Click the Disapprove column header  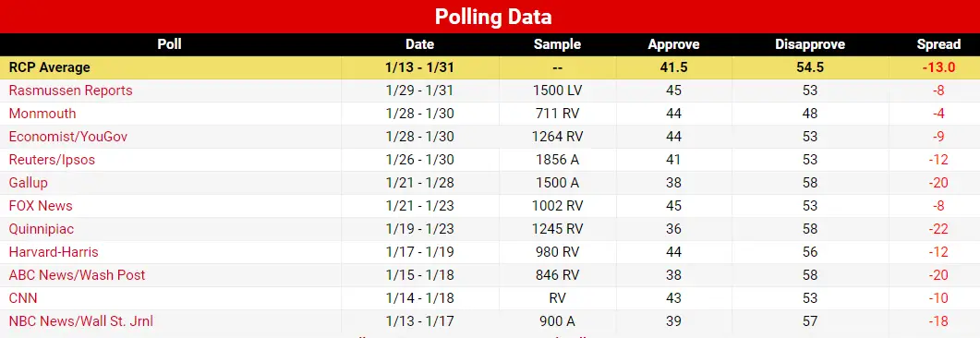810,44
